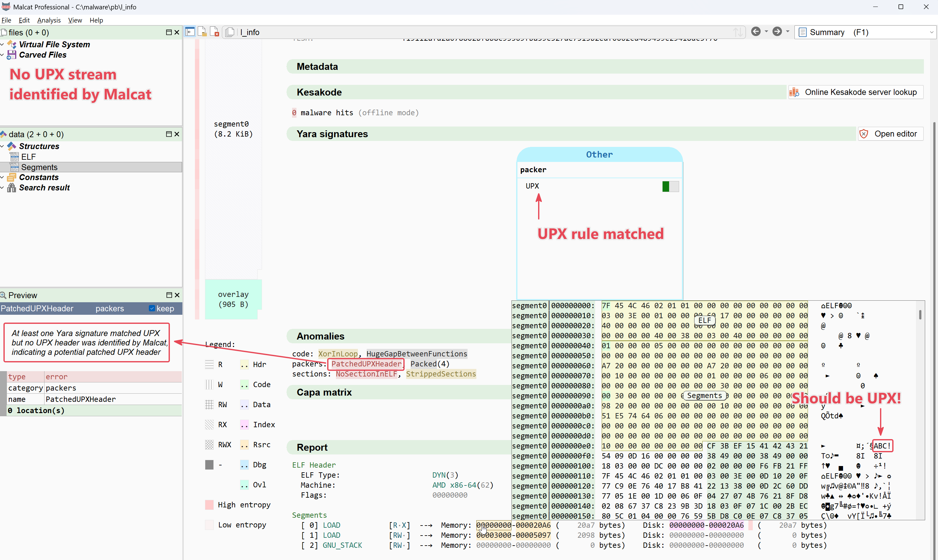
Task: Open the back history dropdown arrow
Action: click(x=766, y=32)
